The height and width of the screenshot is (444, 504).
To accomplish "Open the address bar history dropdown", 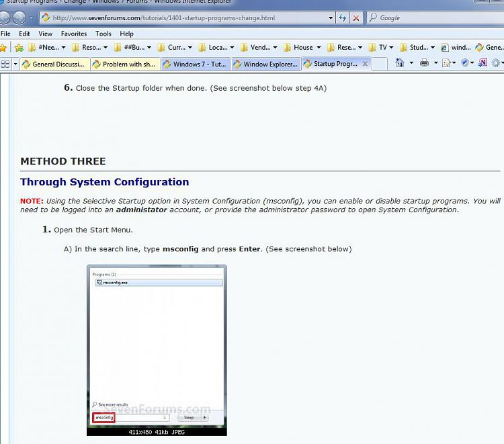I will (x=331, y=18).
